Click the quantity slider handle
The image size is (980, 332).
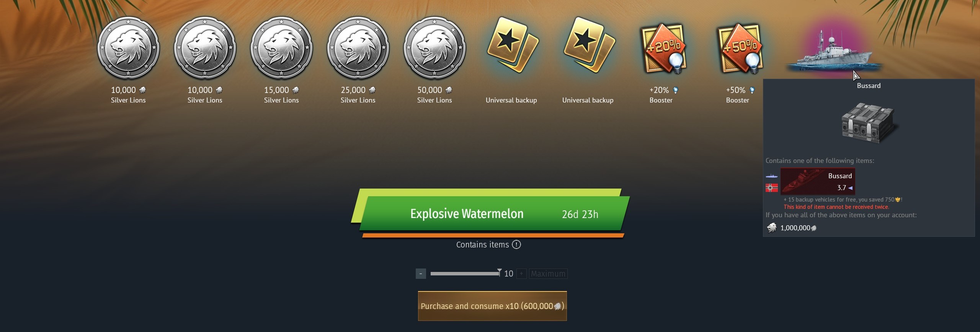(x=499, y=272)
